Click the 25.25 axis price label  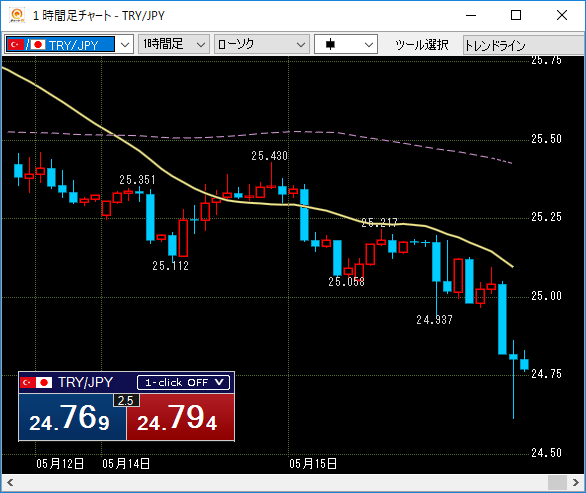click(546, 216)
